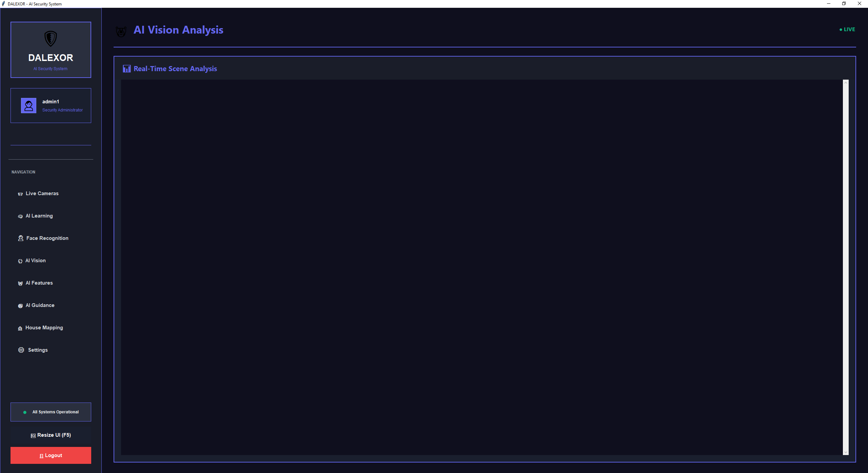868x473 pixels.
Task: Click the Security Administrator role label
Action: [x=62, y=110]
